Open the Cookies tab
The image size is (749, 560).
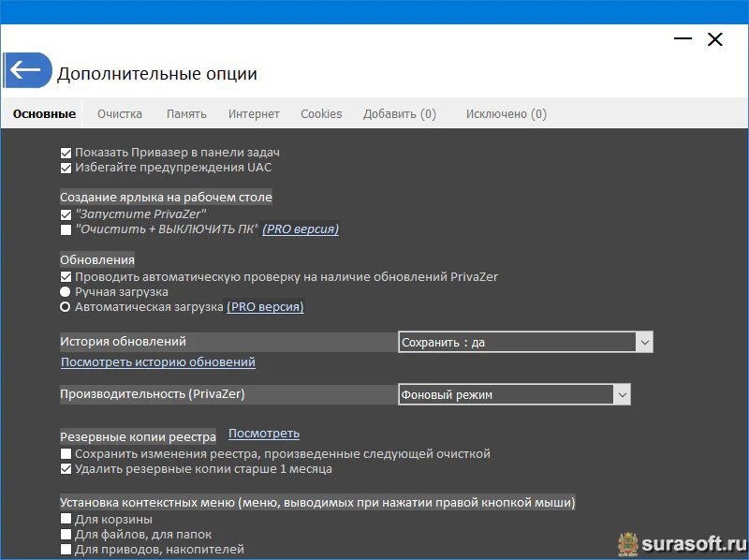(321, 114)
